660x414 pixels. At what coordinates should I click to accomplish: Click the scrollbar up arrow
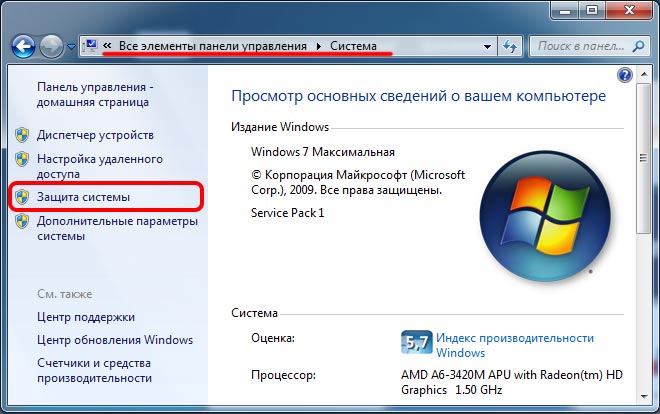pos(644,74)
